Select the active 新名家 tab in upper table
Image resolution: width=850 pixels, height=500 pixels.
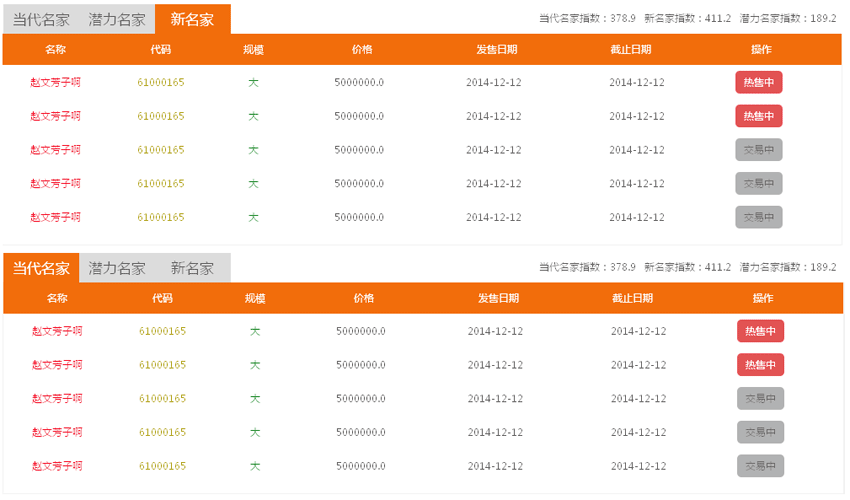coord(192,20)
